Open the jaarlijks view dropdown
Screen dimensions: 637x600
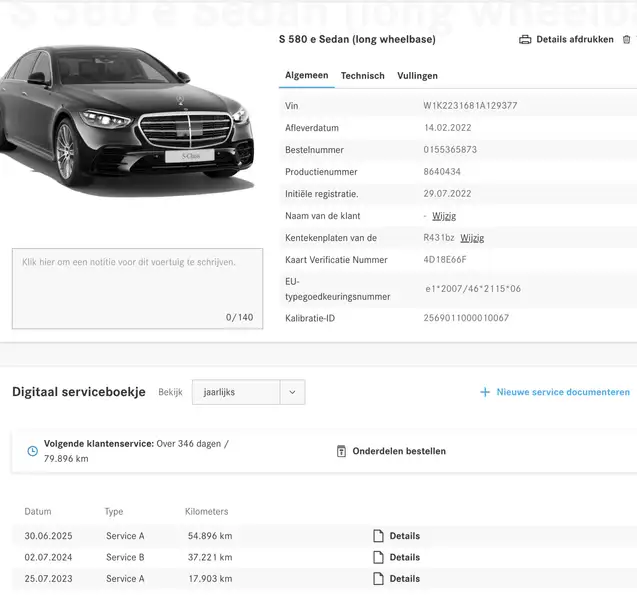click(248, 392)
